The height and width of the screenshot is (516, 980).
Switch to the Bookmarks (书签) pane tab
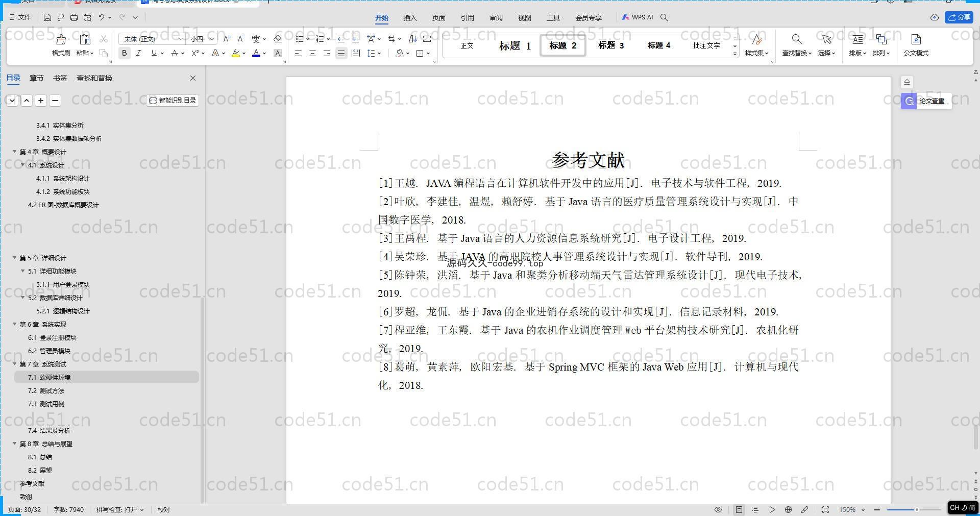(x=60, y=78)
